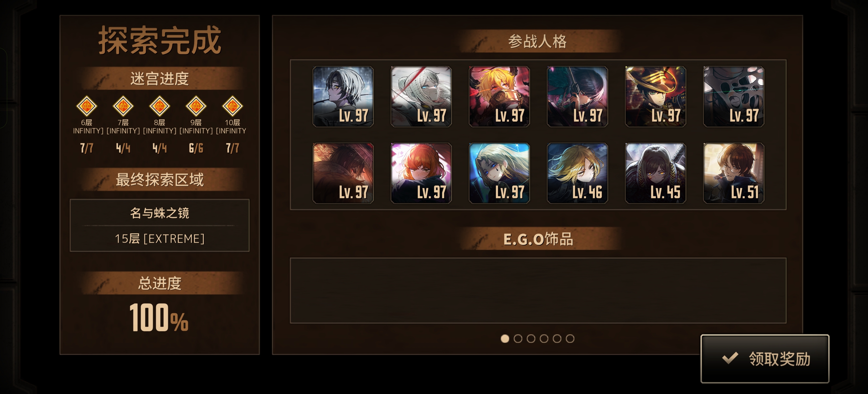Image resolution: width=868 pixels, height=394 pixels.
Task: Select the striped-hat character portrait
Action: (x=655, y=97)
